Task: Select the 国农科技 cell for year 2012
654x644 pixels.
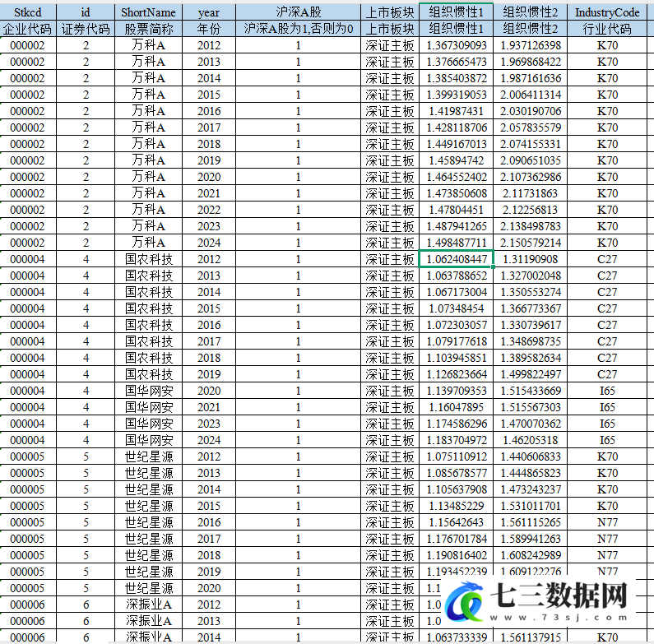Action: (148, 259)
